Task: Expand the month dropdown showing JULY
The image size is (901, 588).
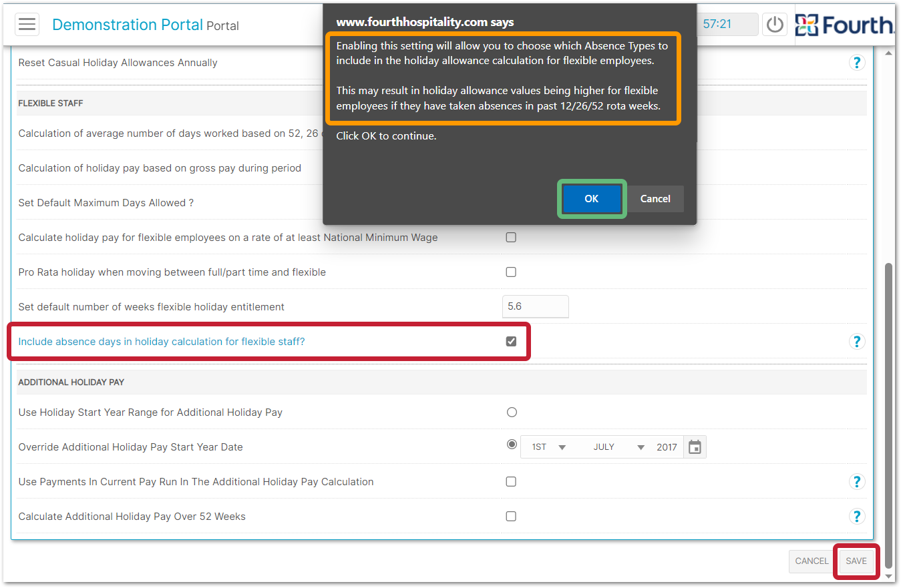Action: click(x=618, y=447)
